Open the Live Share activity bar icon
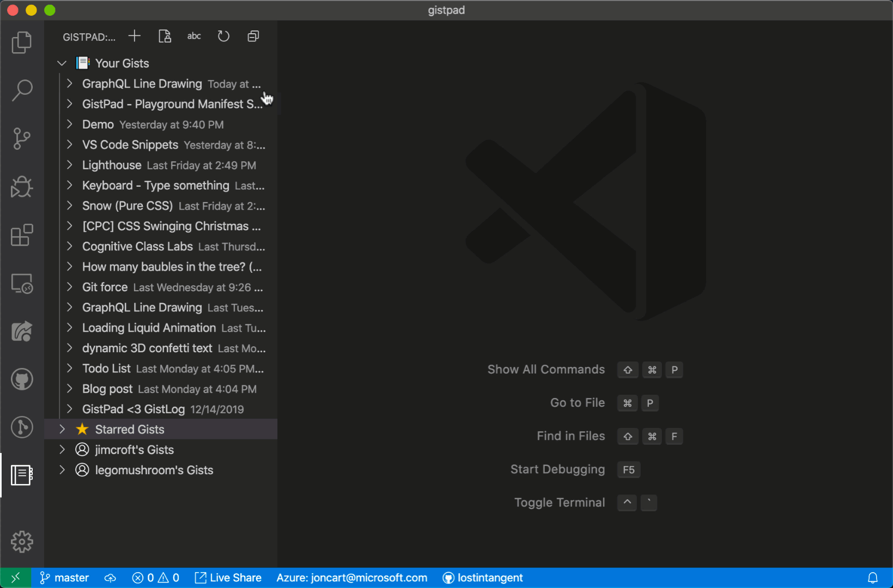This screenshot has width=893, height=588. (22, 331)
